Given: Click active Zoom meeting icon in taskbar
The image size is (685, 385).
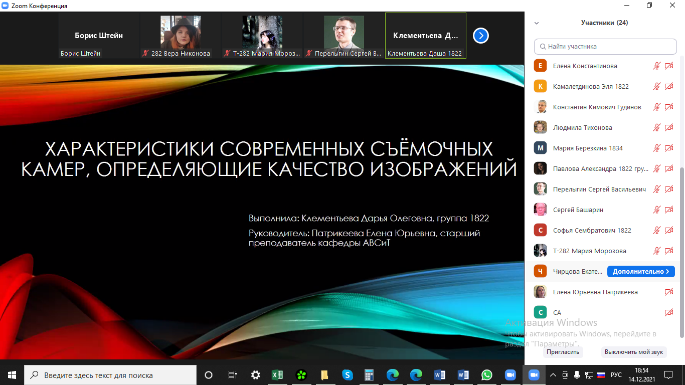Looking at the screenshot, I should 534,375.
